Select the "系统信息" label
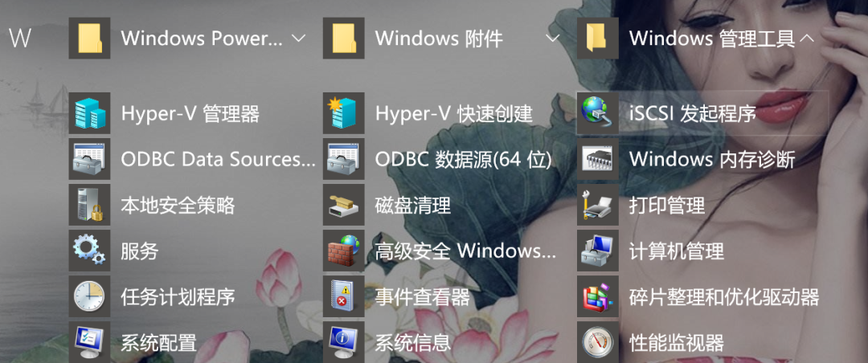The width and height of the screenshot is (868, 363). 413,343
